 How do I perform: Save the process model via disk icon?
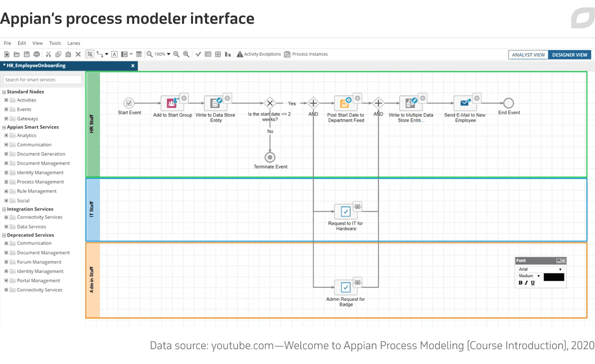(27, 54)
